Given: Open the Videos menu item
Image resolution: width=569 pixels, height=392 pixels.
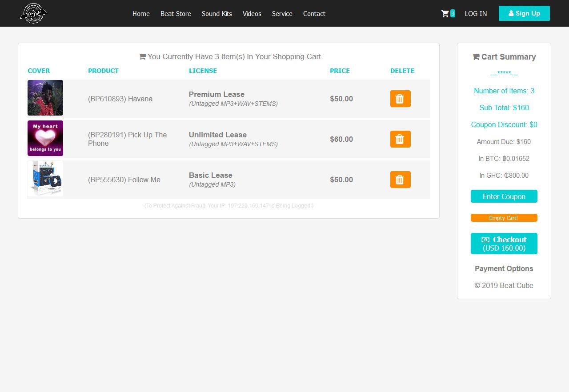Looking at the screenshot, I should (252, 14).
